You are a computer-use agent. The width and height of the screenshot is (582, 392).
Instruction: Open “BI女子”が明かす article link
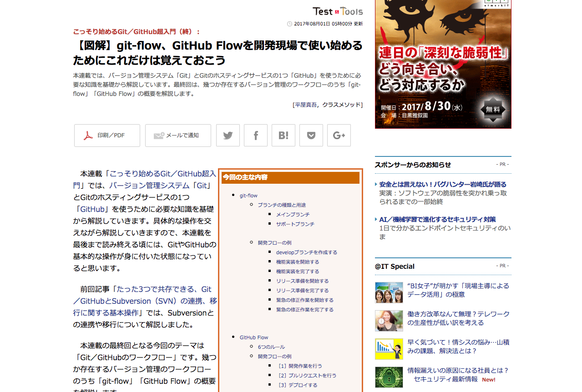(x=458, y=290)
